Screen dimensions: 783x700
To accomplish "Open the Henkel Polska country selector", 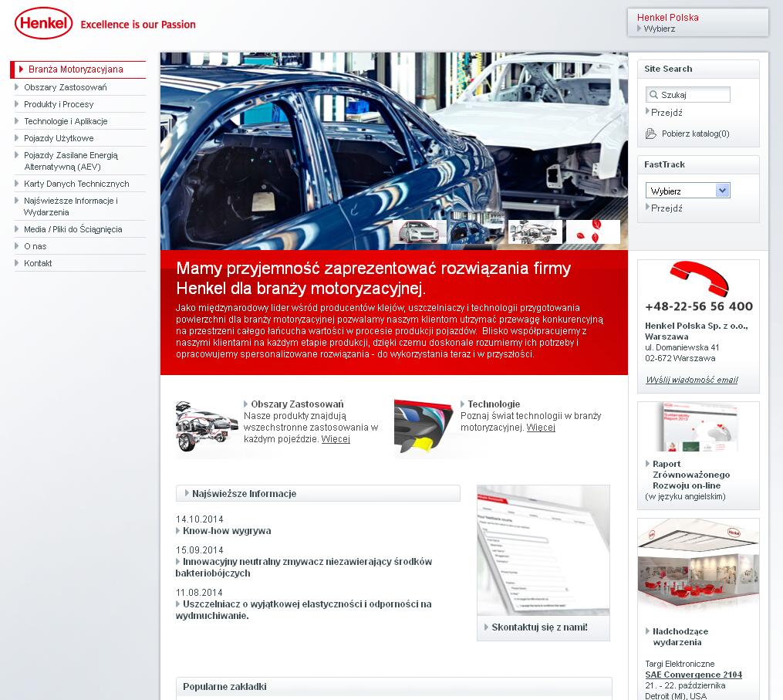I will click(x=697, y=22).
